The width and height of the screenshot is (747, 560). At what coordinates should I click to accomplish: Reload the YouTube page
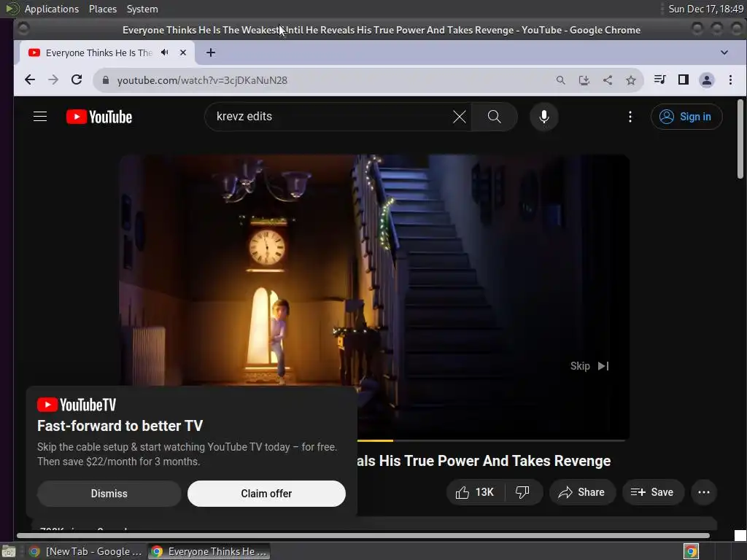77,80
